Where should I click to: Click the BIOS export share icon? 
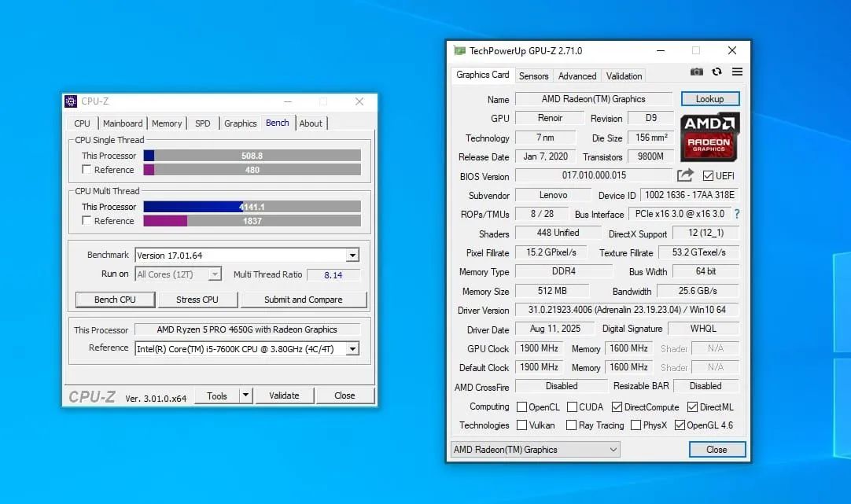[686, 175]
